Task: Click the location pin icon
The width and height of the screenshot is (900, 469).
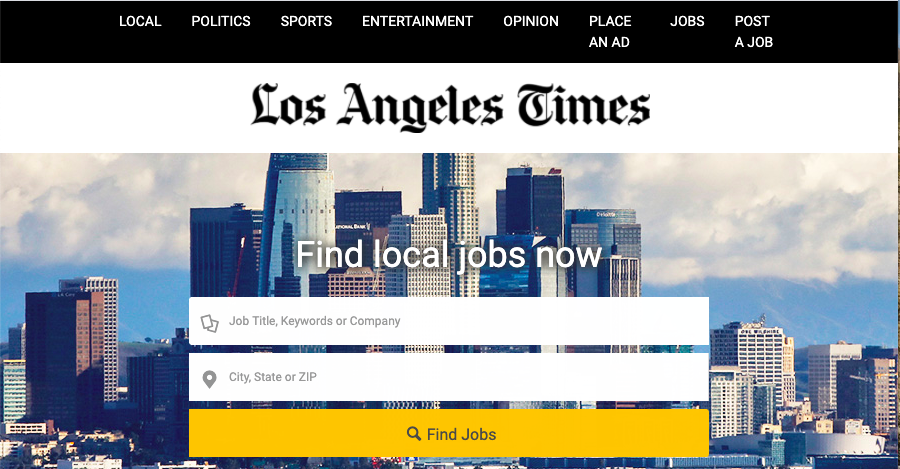Action: 210,379
